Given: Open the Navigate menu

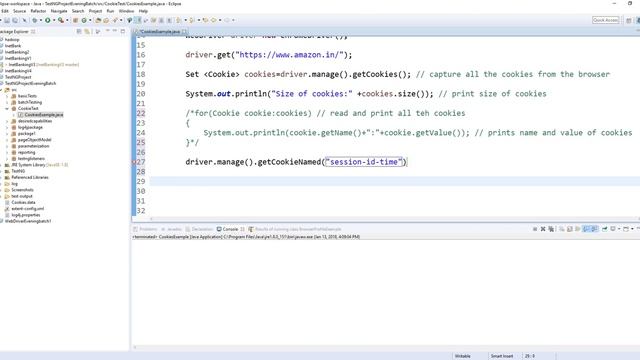Looking at the screenshot, I should pos(59,11).
